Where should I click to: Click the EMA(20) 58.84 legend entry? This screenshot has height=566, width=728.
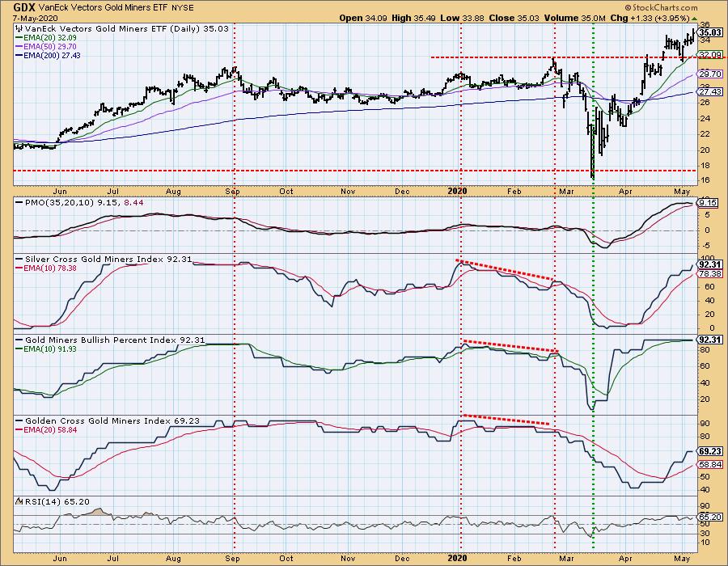(x=46, y=429)
